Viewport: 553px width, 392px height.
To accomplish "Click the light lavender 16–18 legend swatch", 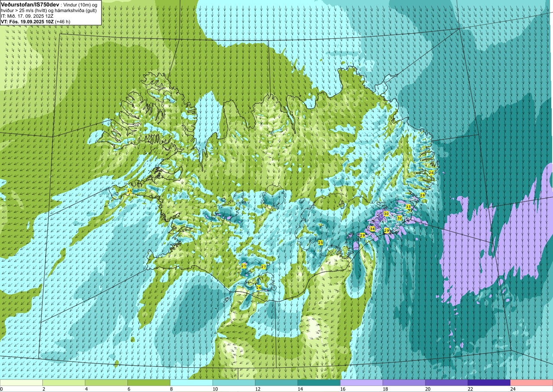I will (x=362, y=383).
